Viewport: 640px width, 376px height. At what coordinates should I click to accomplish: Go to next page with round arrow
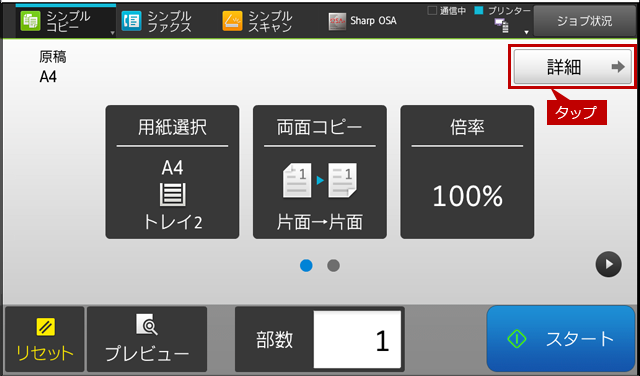(x=608, y=264)
